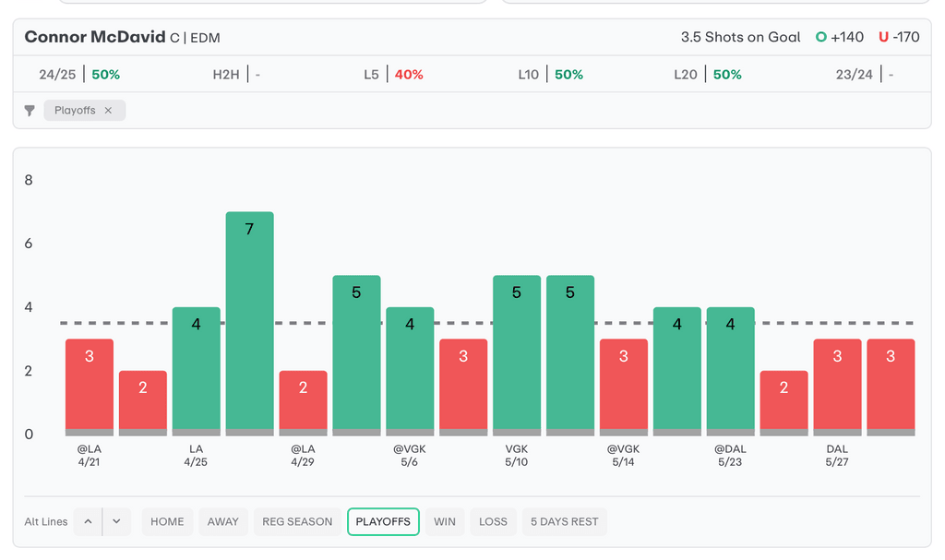Select the H2H stat
Image resolution: width=945 pixels, height=560 pixels.
(x=236, y=74)
